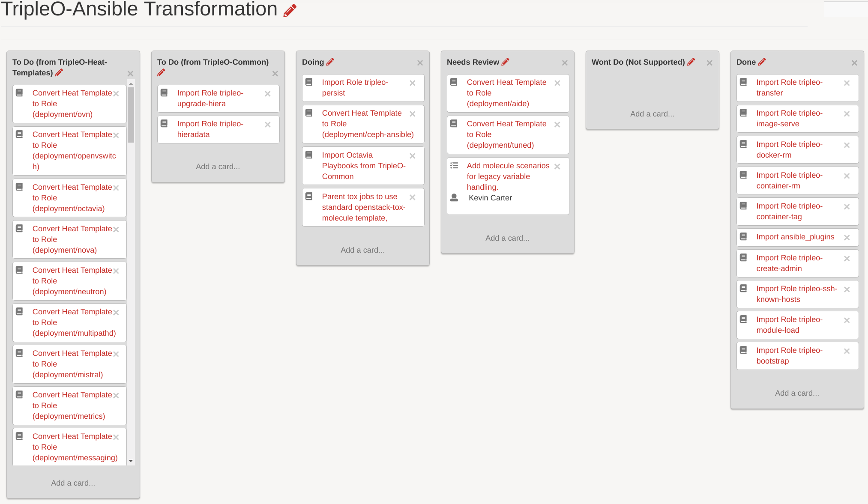Open Convert Heat Template deployment/tuned card
The height and width of the screenshot is (504, 868).
tap(506, 134)
